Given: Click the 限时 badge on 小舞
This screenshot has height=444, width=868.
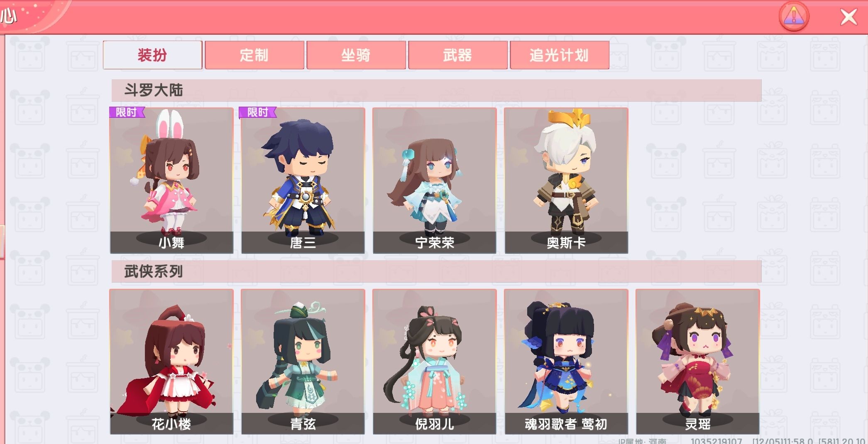Looking at the screenshot, I should tap(127, 112).
